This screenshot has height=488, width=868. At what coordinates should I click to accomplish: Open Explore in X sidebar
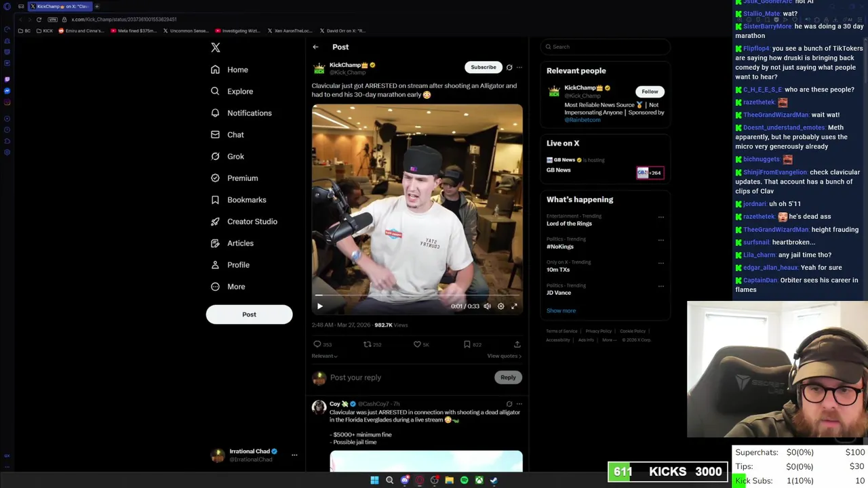click(x=232, y=91)
